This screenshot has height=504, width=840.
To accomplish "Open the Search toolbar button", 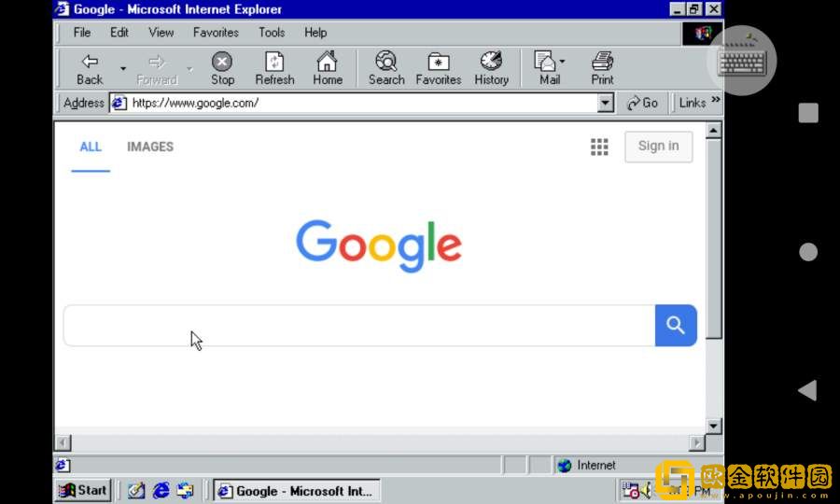I will click(386, 68).
